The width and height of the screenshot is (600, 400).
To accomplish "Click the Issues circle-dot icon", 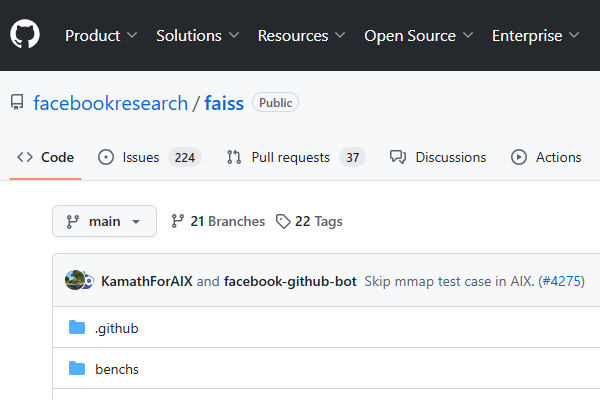I will [106, 157].
